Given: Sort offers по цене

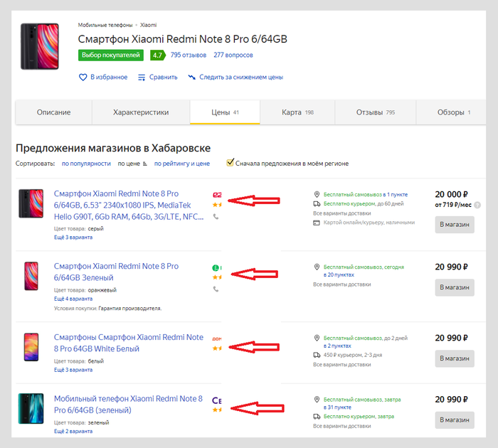Looking at the screenshot, I should click(129, 164).
